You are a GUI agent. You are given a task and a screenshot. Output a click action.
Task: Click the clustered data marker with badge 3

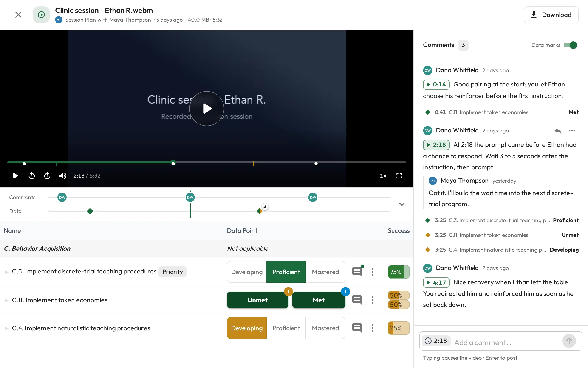point(260,211)
